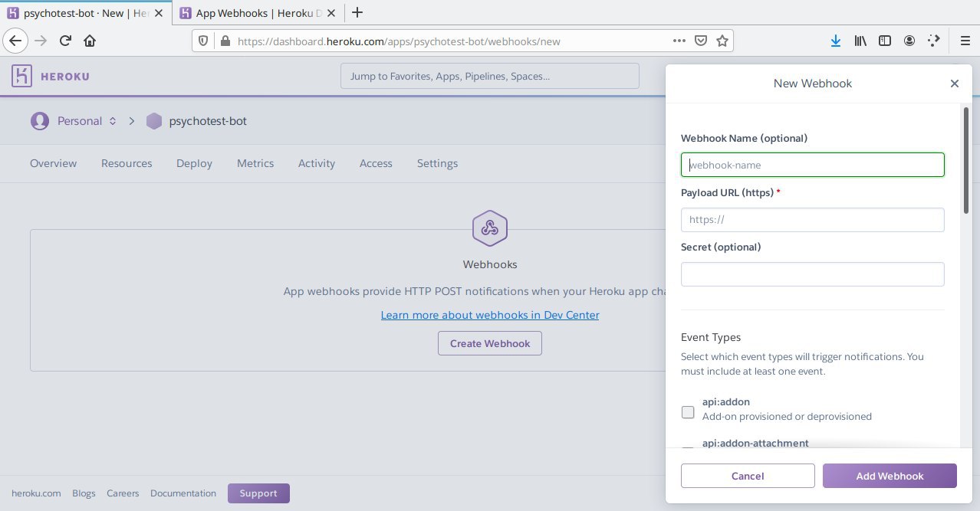
Task: Check the api:addon event checkbox
Action: 688,412
